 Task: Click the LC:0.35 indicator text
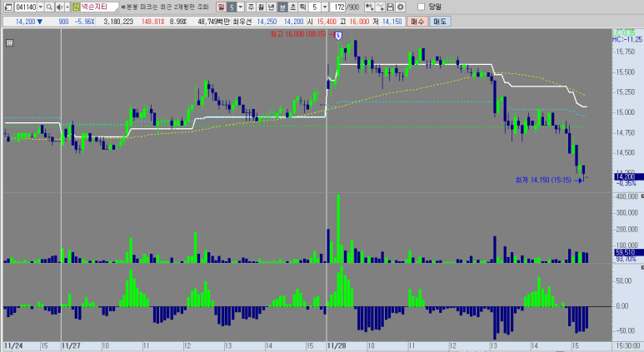pos(623,32)
